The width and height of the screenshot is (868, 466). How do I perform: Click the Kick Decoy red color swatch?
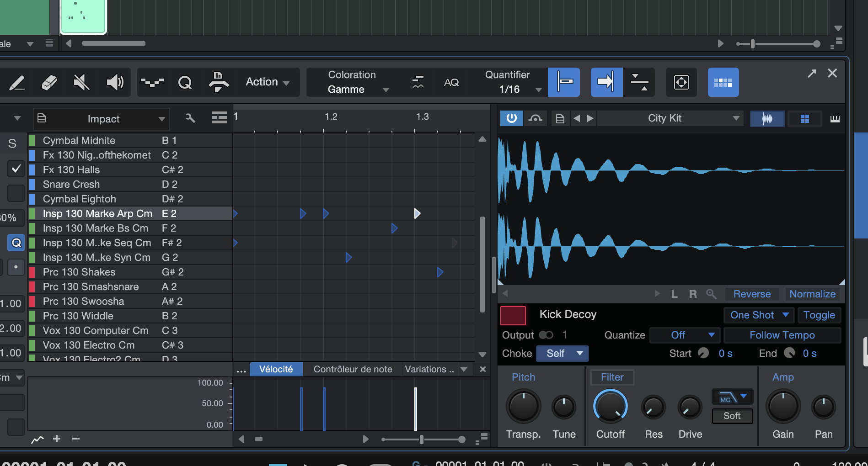[513, 315]
